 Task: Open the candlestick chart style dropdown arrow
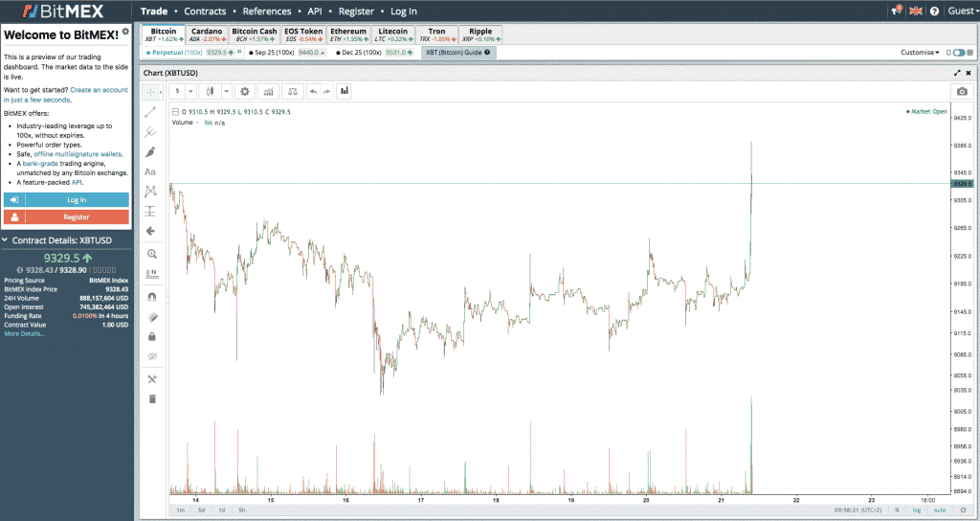(226, 91)
